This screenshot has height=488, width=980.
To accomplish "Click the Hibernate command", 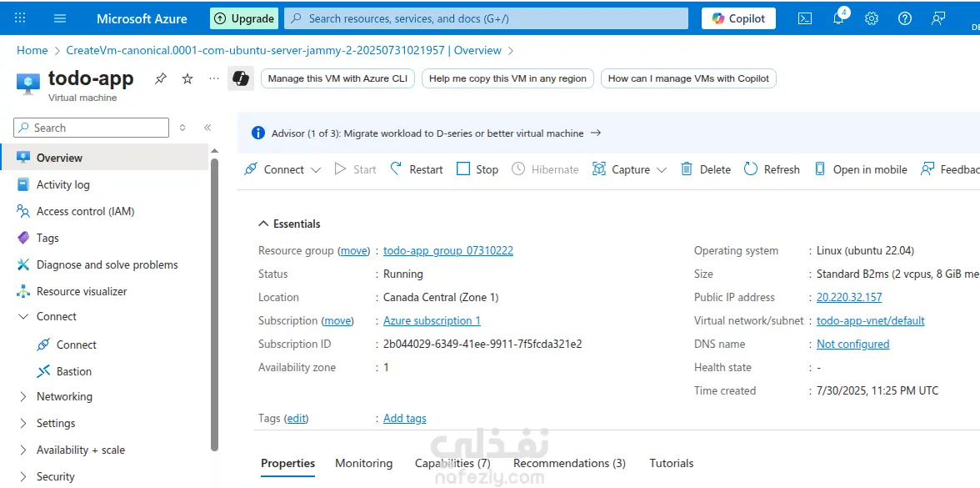I will coord(545,169).
